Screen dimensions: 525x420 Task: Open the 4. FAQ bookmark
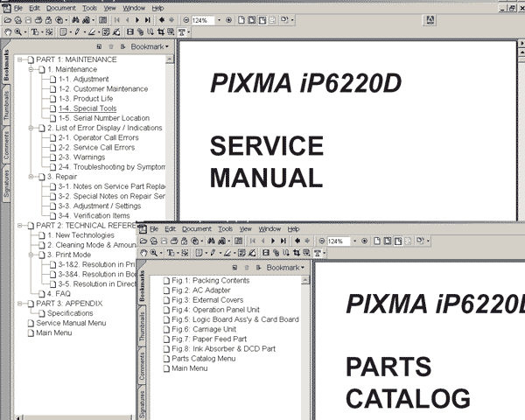click(x=59, y=294)
